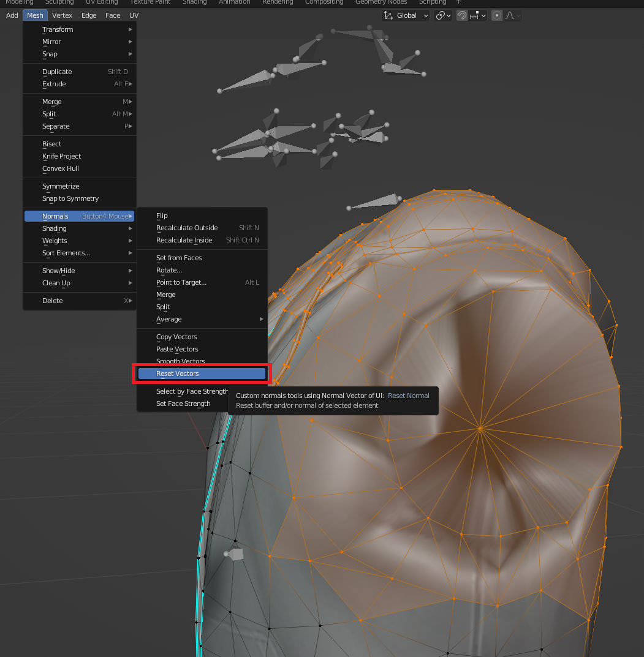Open the snapping increment options
Image resolution: width=644 pixels, height=657 pixels.
pyautogui.click(x=478, y=15)
